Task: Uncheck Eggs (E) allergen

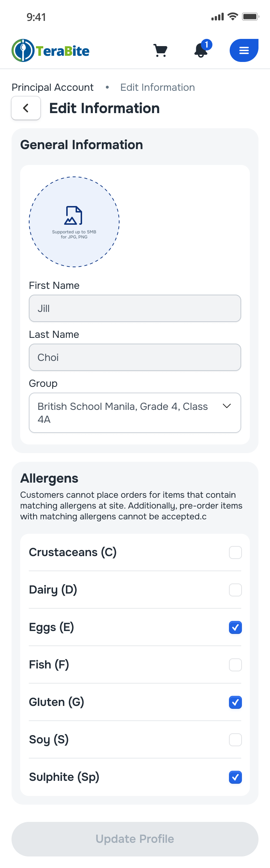Action: click(x=235, y=627)
